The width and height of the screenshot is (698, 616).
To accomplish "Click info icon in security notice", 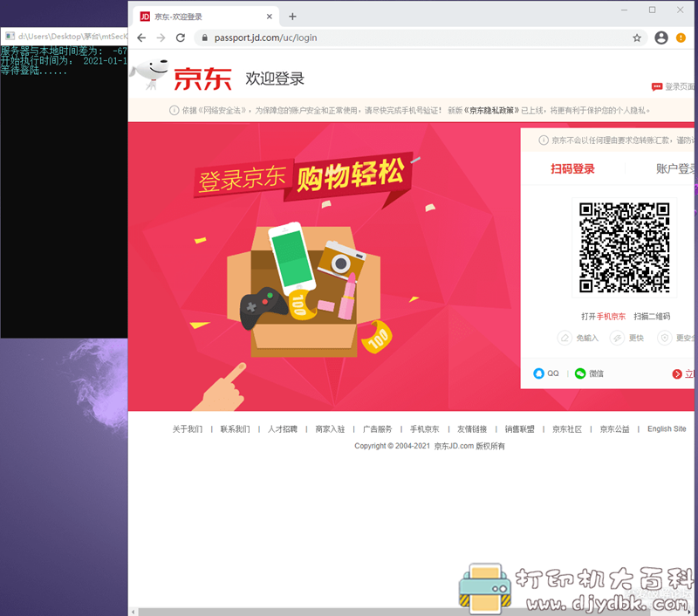I will tap(174, 110).
